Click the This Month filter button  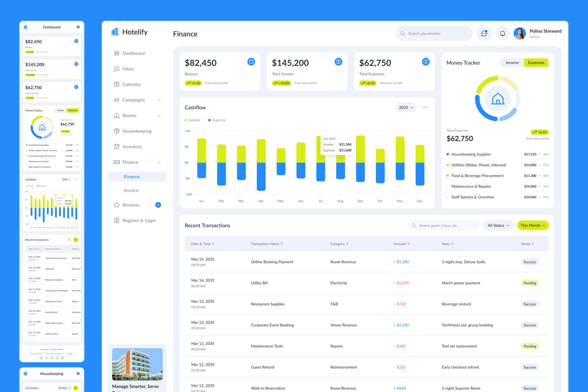click(x=533, y=225)
